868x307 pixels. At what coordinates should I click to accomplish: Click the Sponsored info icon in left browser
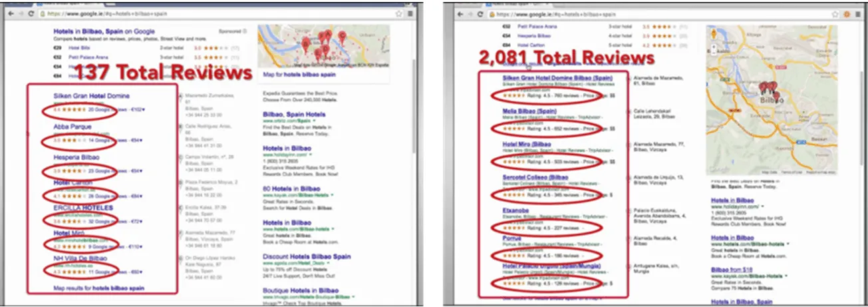[x=245, y=31]
